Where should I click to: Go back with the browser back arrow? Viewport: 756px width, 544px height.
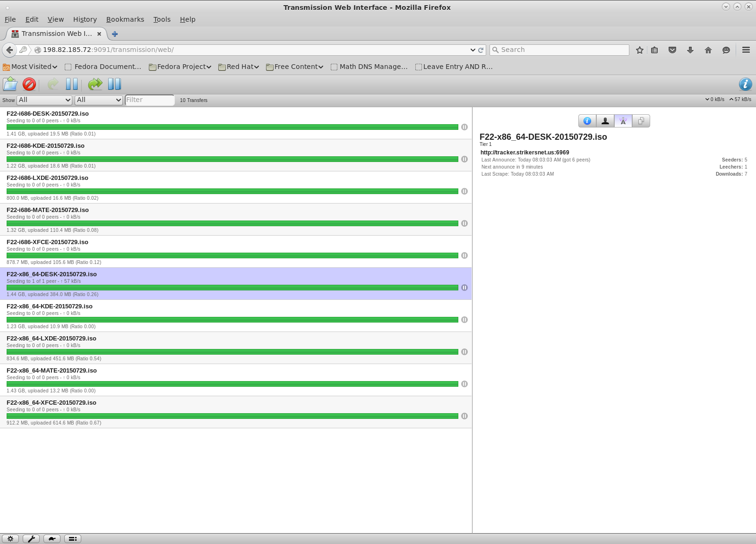coord(9,50)
